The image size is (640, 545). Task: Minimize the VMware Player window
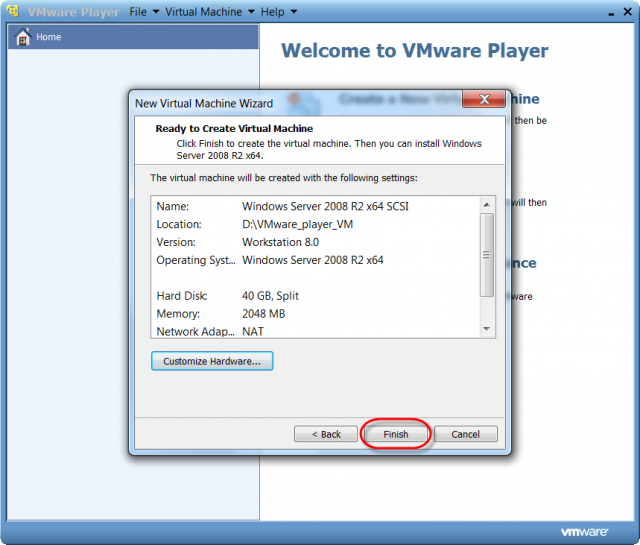point(611,13)
